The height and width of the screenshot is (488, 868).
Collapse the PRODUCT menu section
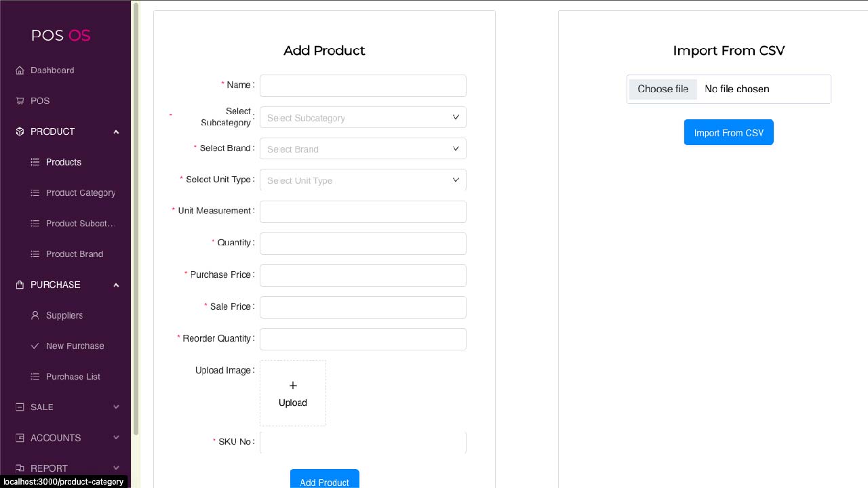(x=116, y=131)
